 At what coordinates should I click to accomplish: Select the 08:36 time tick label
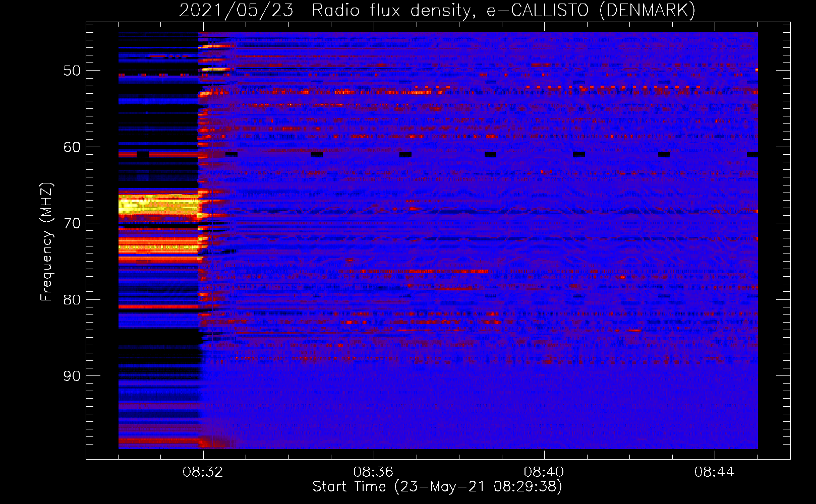tap(373, 472)
